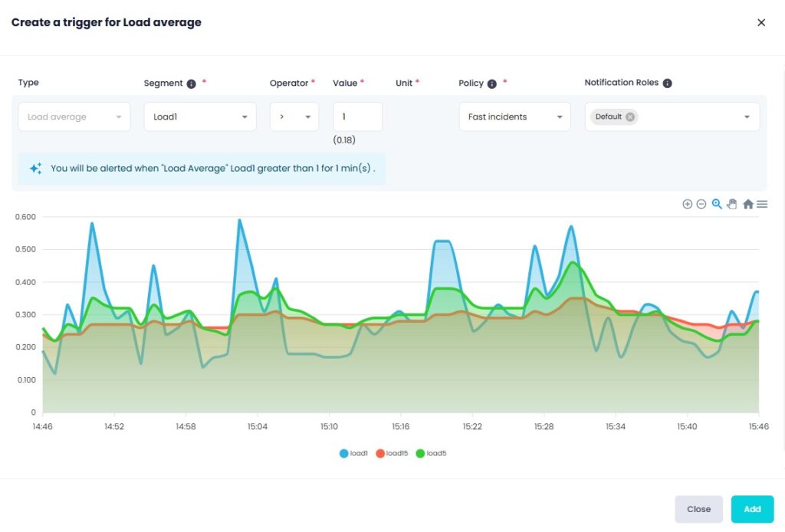
Task: Click info icon next to Policy
Action: 492,84
